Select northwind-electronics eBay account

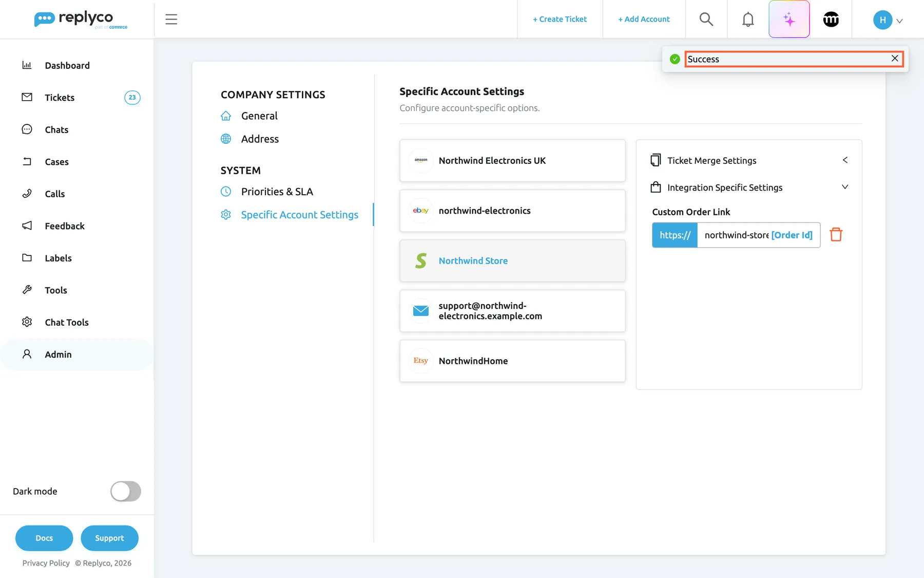pyautogui.click(x=512, y=211)
